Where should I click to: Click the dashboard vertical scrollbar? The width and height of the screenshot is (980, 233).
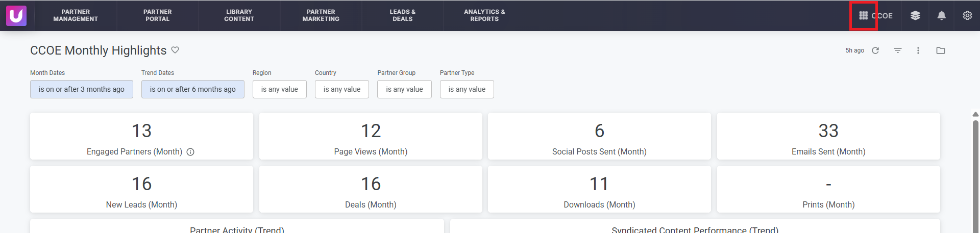975,176
